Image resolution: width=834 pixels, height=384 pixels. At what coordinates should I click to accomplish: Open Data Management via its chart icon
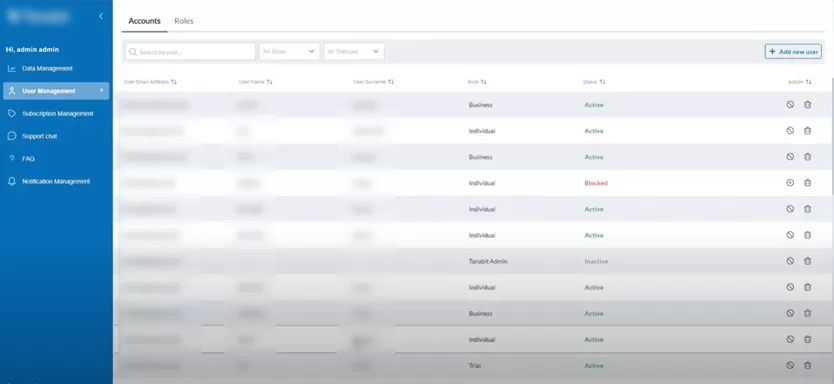pos(12,69)
